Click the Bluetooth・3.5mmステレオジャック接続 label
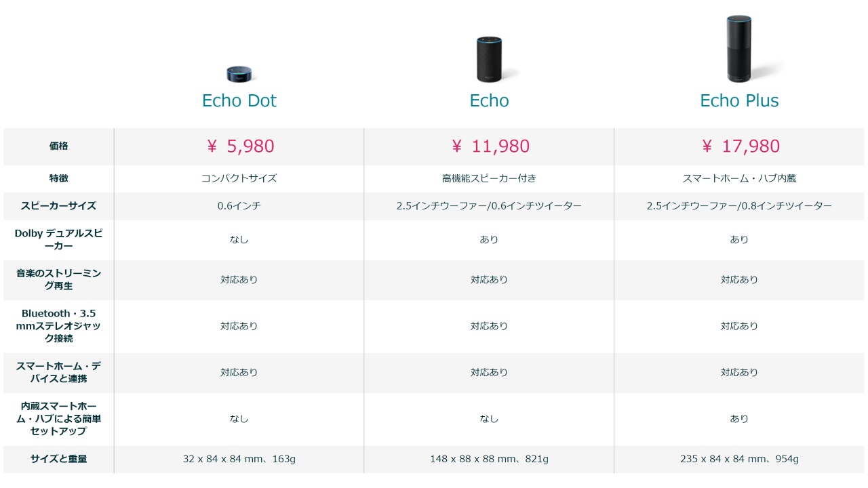The width and height of the screenshot is (868, 488). coord(59,326)
